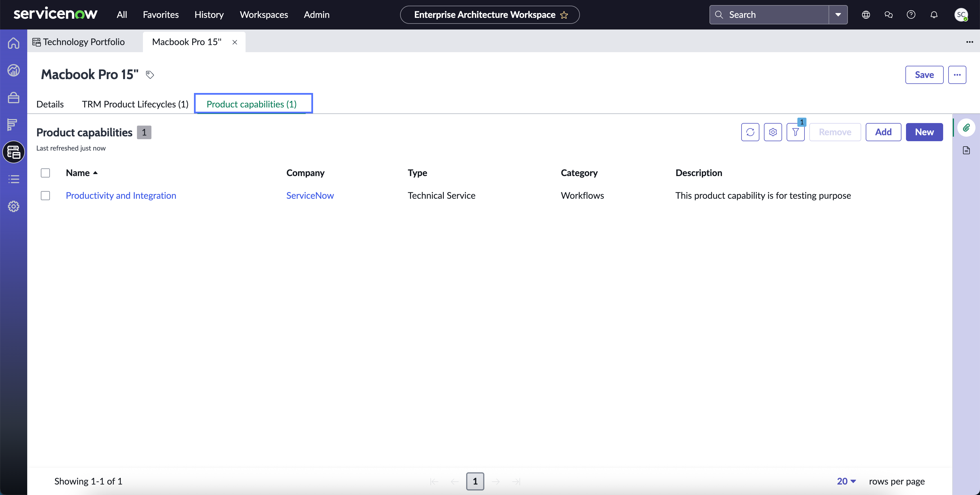
Task: Click the disabled Remove button
Action: click(x=835, y=132)
